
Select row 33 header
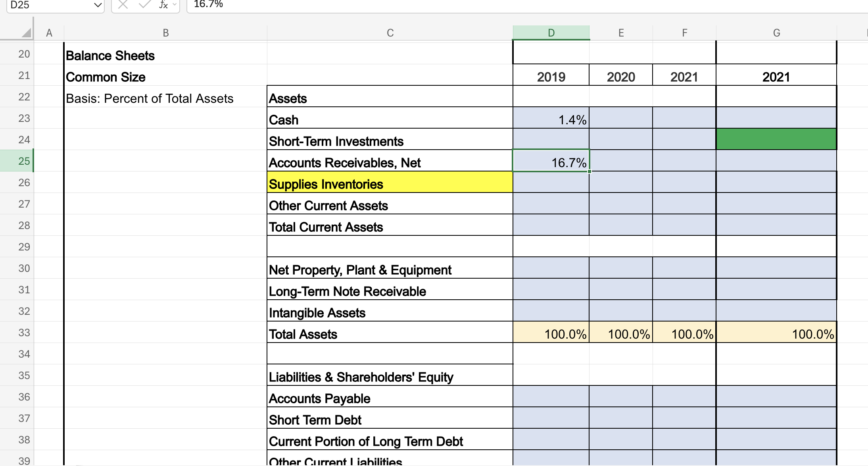click(24, 333)
